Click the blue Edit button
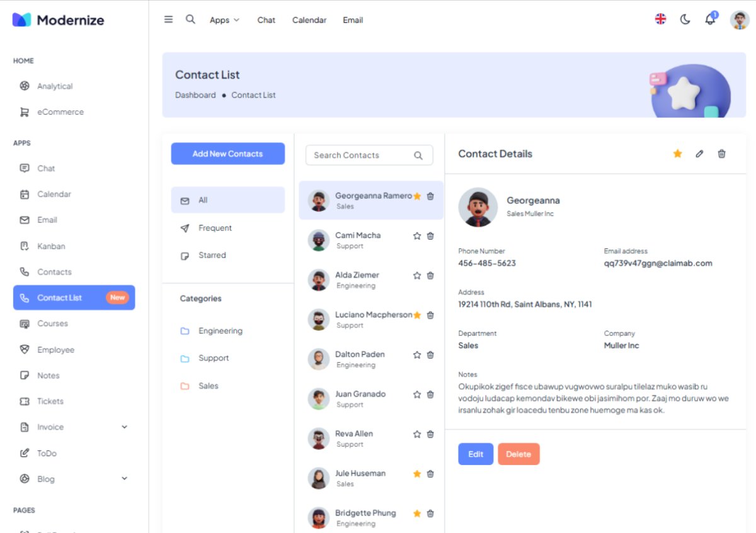Viewport: 756px width, 533px height. 476,454
